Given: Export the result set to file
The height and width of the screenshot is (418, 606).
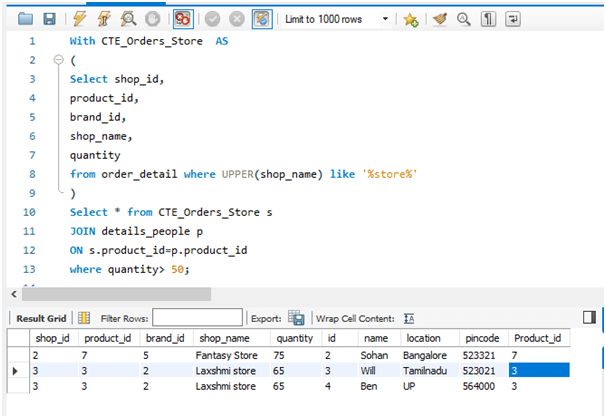Looking at the screenshot, I should [x=296, y=318].
